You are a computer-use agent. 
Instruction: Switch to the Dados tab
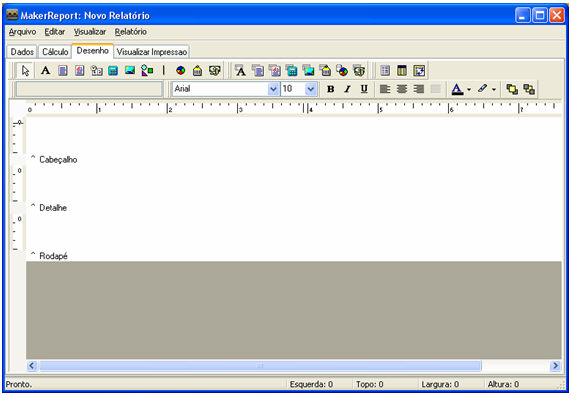pos(22,52)
